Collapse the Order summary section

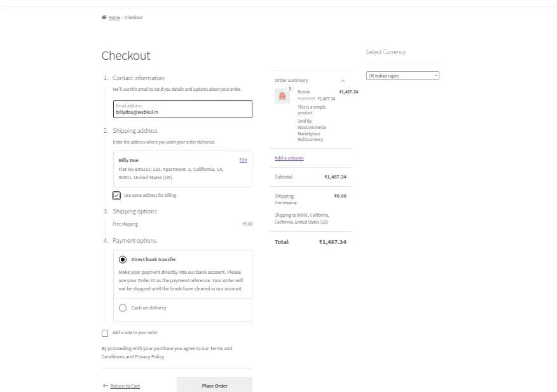343,81
